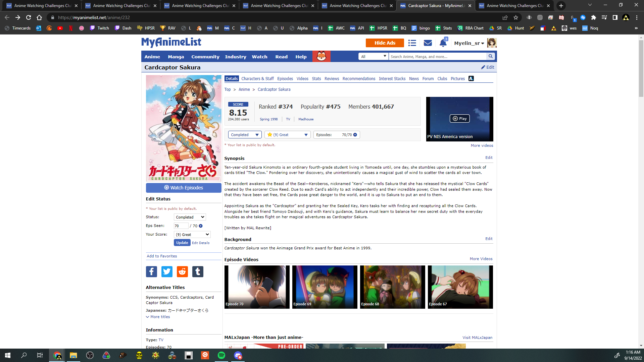This screenshot has width=644, height=362.
Task: Click the More videos link
Action: point(482,145)
